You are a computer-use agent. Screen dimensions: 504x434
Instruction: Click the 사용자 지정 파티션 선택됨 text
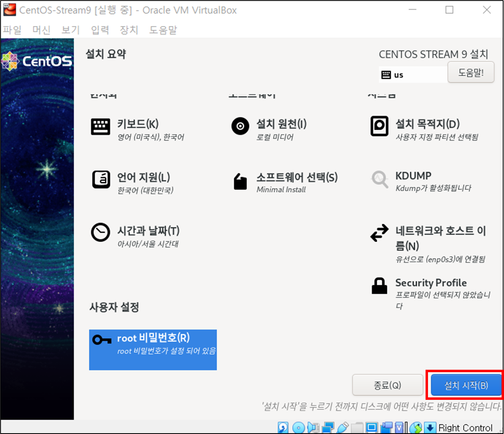click(437, 137)
